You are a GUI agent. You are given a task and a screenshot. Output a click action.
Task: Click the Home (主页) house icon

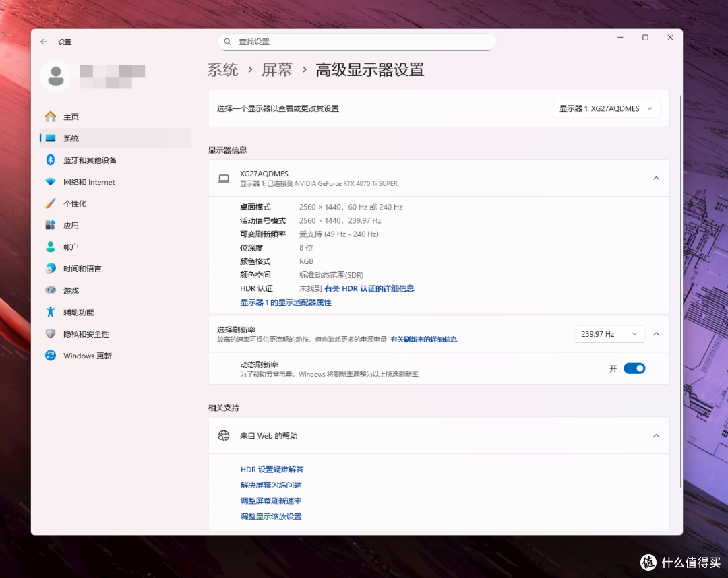click(x=51, y=117)
